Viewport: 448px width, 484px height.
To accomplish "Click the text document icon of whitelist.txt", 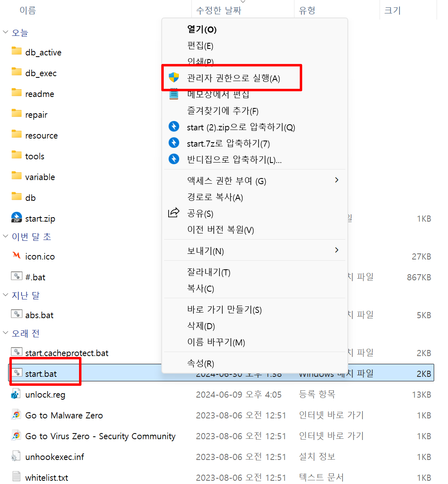I will click(16, 477).
